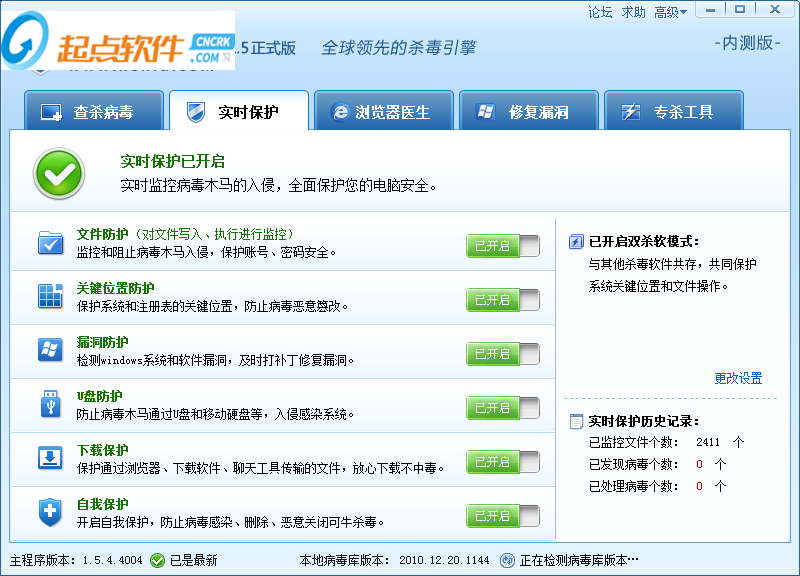Select the 实时保护 tab
This screenshot has height=576, width=800.
coord(239,111)
